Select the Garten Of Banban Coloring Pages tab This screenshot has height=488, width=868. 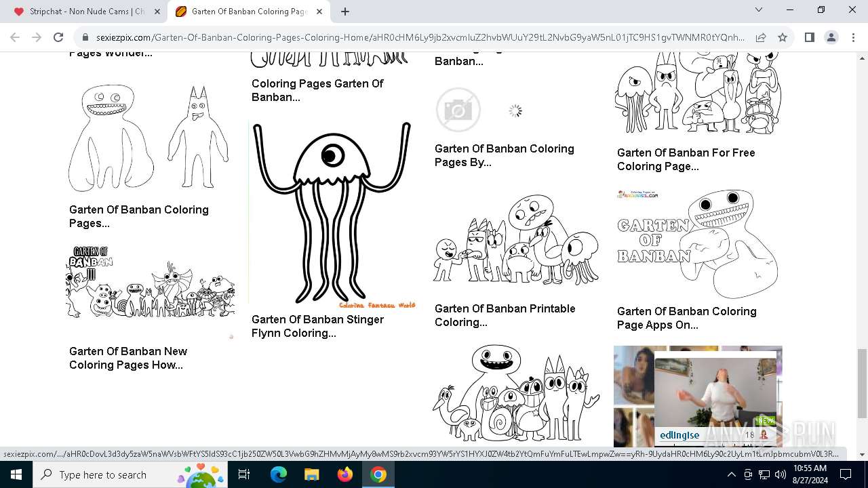(x=249, y=12)
